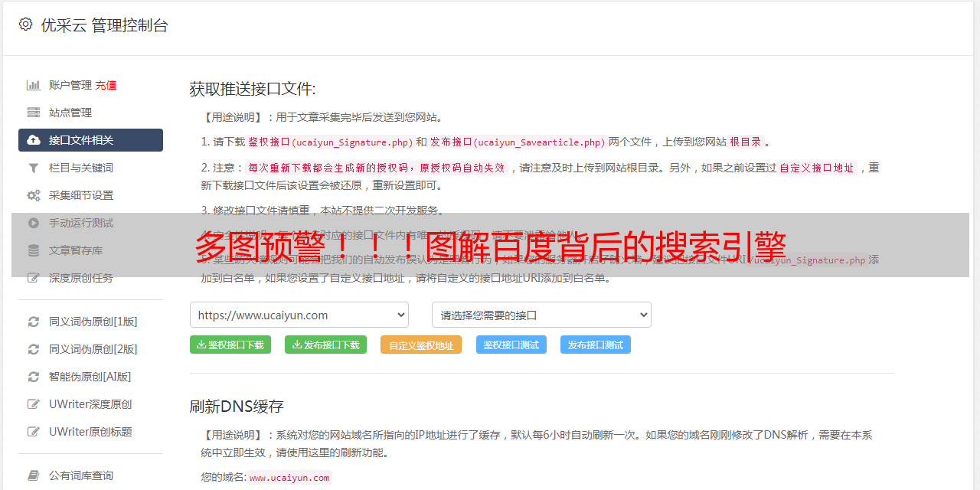Go to 深度原创任务 in the sidebar
The width and height of the screenshot is (980, 490).
pyautogui.click(x=80, y=278)
